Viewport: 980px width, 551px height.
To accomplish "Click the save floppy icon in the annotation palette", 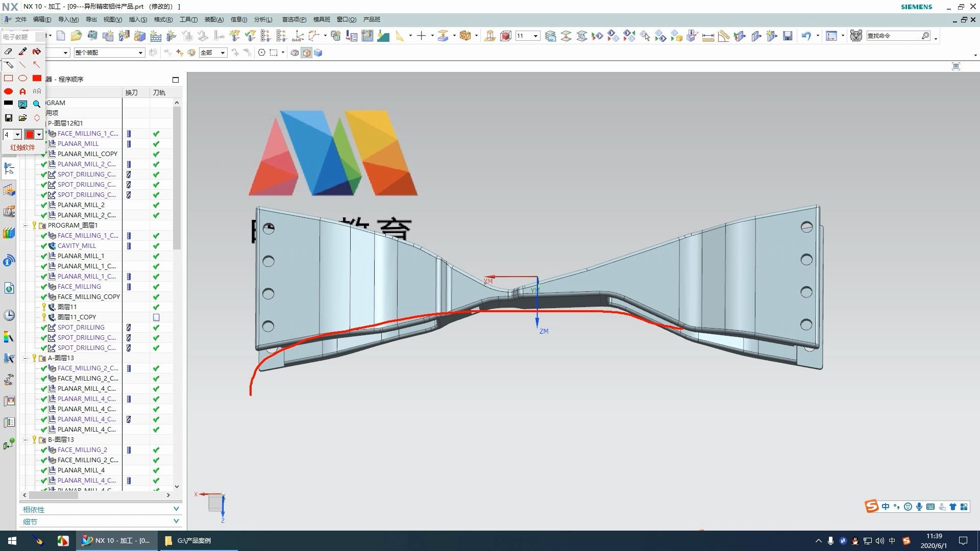I will click(x=8, y=118).
